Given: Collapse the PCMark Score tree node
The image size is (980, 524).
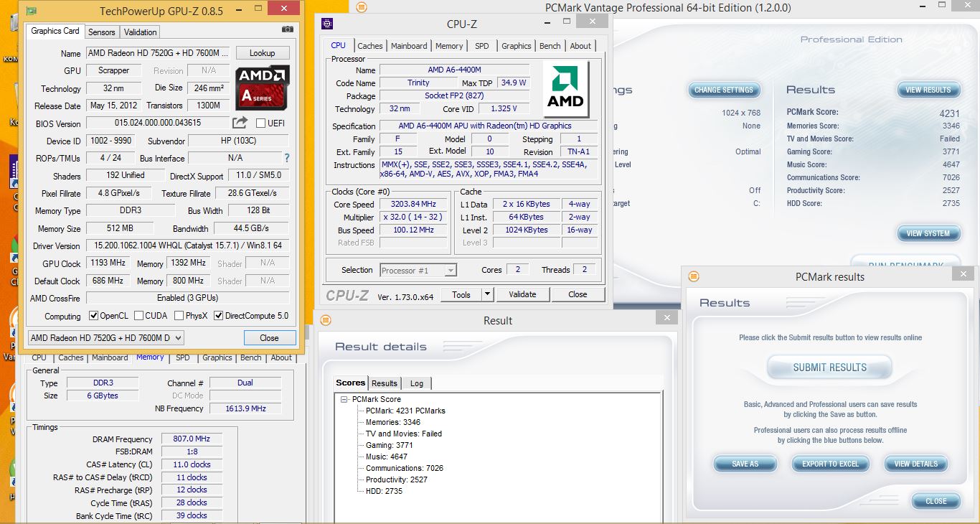Looking at the screenshot, I should (344, 399).
